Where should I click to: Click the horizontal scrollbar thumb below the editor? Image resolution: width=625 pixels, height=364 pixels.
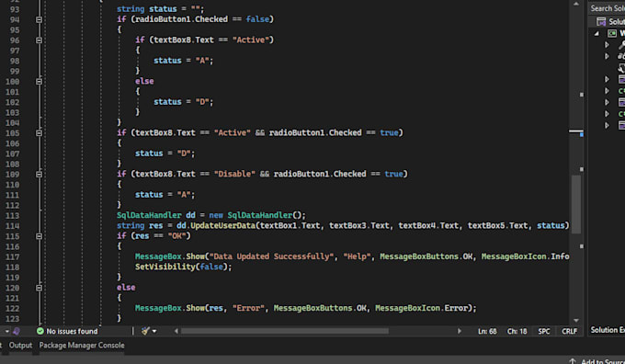(x=285, y=331)
